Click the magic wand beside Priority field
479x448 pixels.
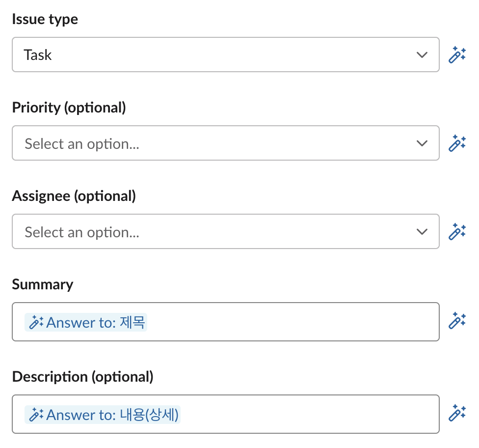(x=457, y=143)
